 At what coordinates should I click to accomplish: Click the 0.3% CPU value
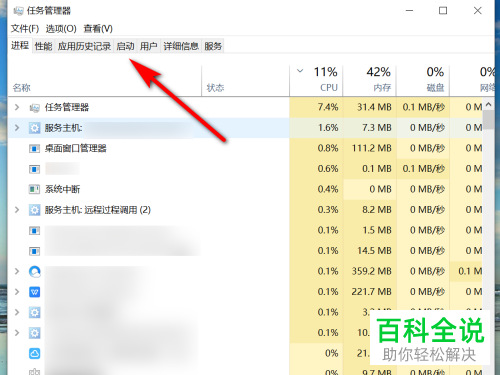point(328,210)
